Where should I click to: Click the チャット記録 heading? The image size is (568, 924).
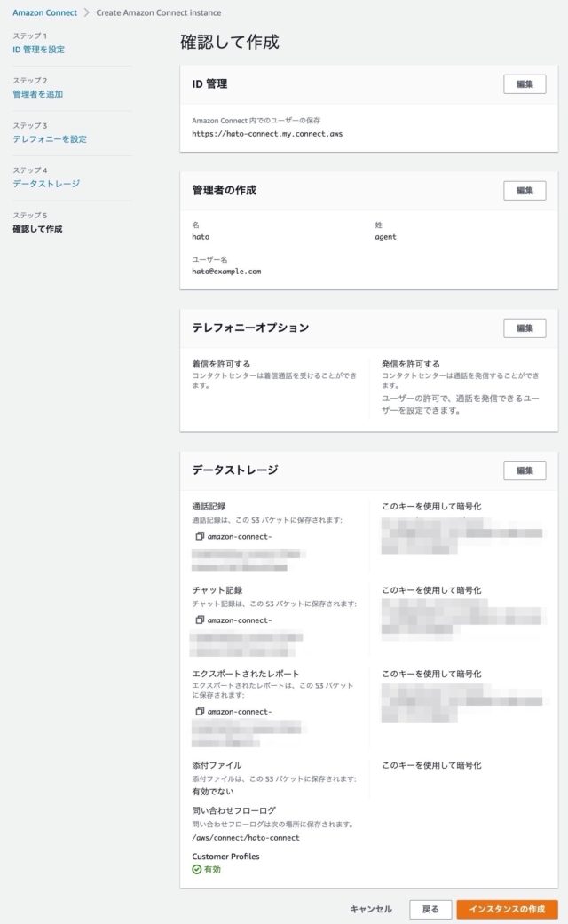[217, 590]
